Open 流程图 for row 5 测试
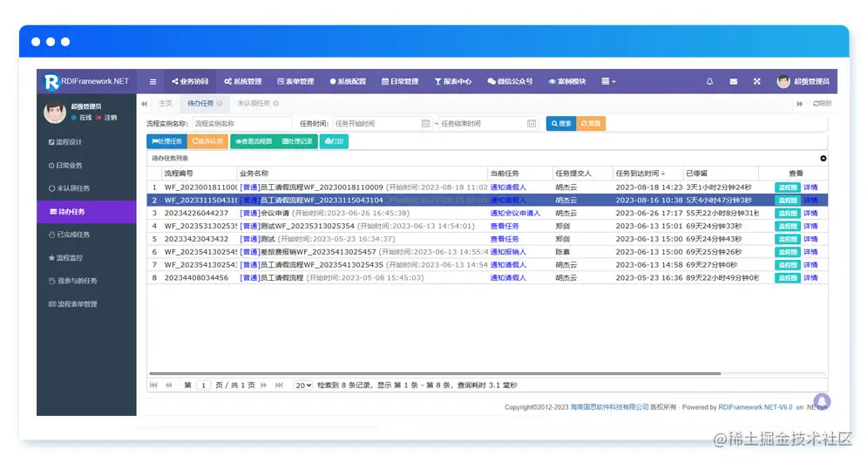Screen dimensions: 868x463 [787, 239]
